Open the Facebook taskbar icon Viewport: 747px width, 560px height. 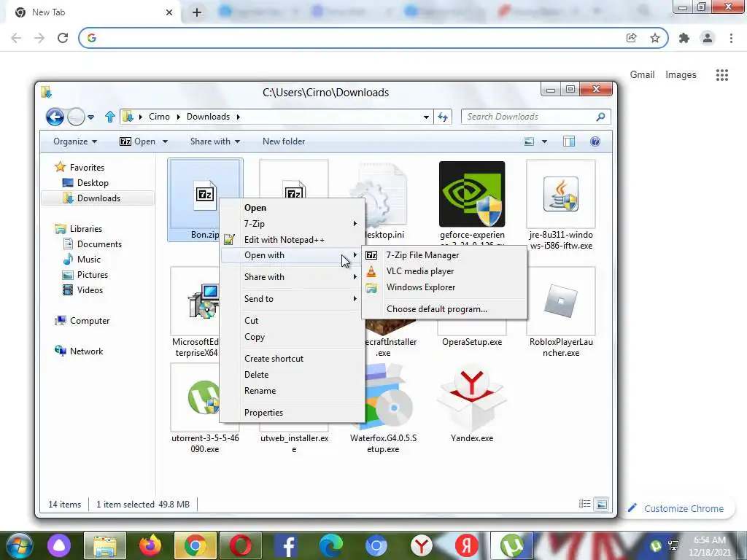coord(287,545)
